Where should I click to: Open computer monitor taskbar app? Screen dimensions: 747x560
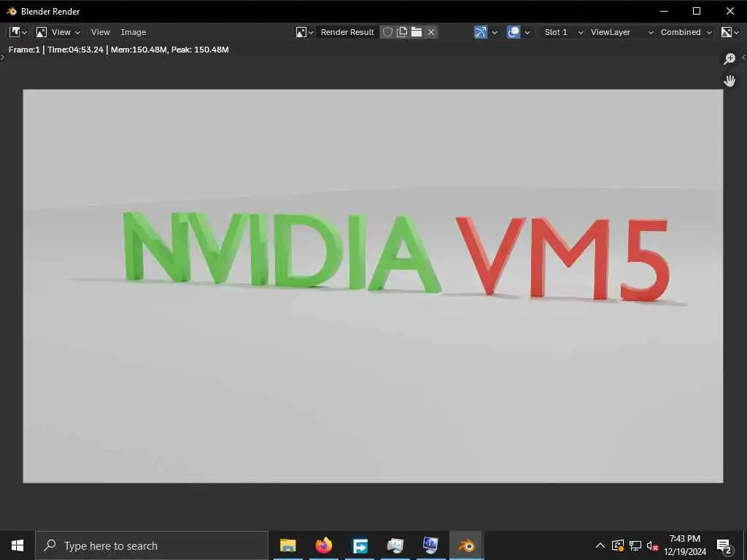(x=430, y=545)
